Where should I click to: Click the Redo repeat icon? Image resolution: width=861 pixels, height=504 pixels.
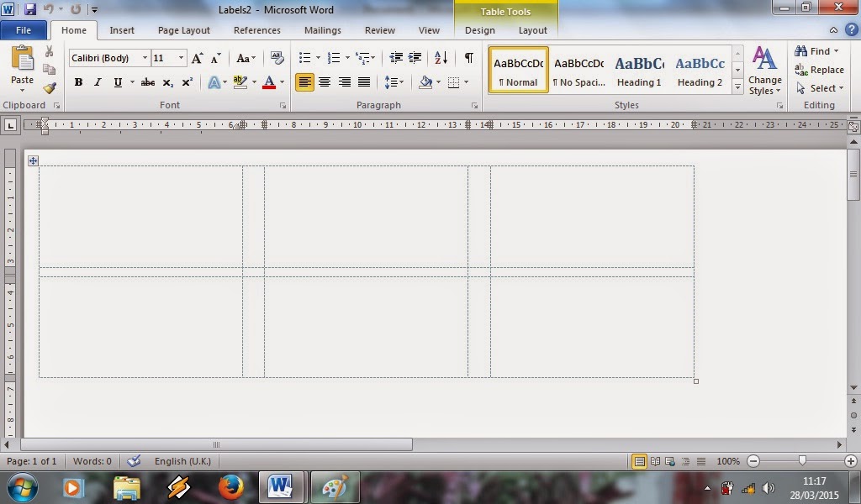(76, 9)
